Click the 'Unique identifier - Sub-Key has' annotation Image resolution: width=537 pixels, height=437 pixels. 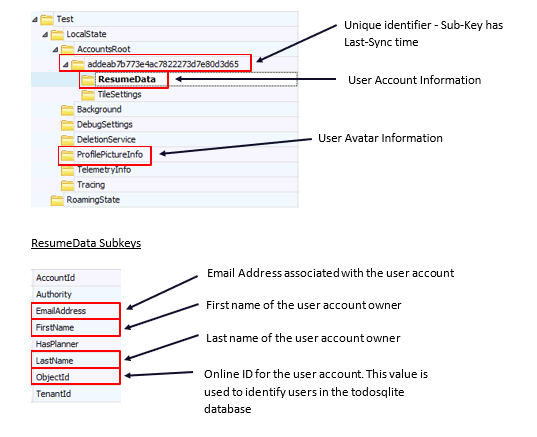coord(423,25)
